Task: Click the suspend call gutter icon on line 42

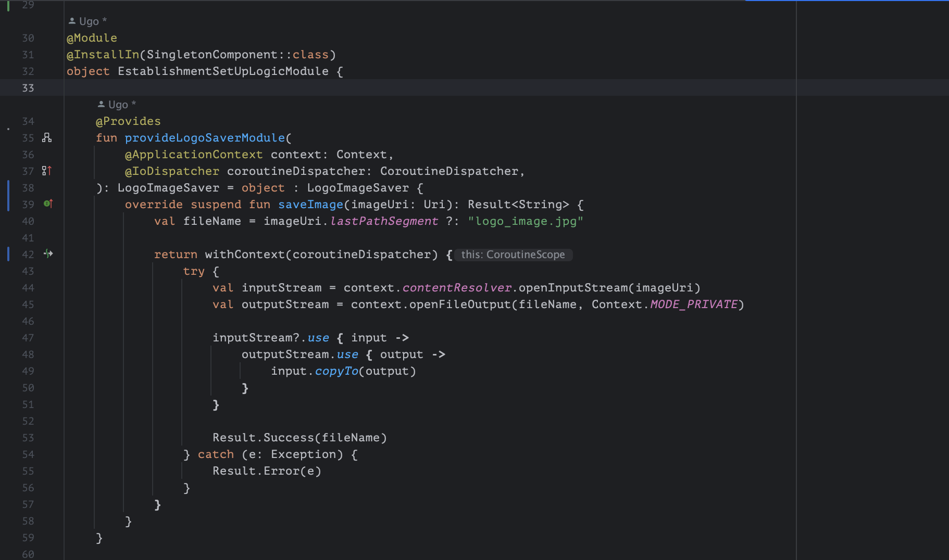Action: [48, 253]
